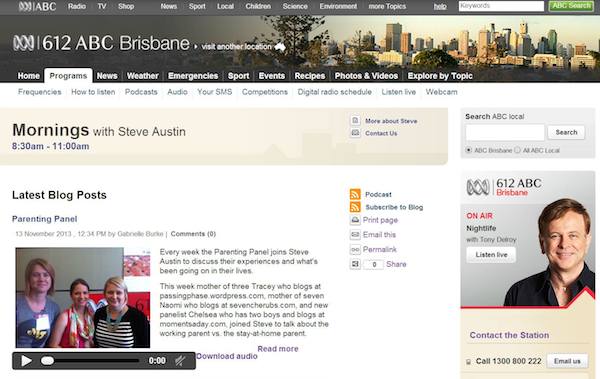The height and width of the screenshot is (379, 600).
Task: Click the Shop link in top bar
Action: 126,6
